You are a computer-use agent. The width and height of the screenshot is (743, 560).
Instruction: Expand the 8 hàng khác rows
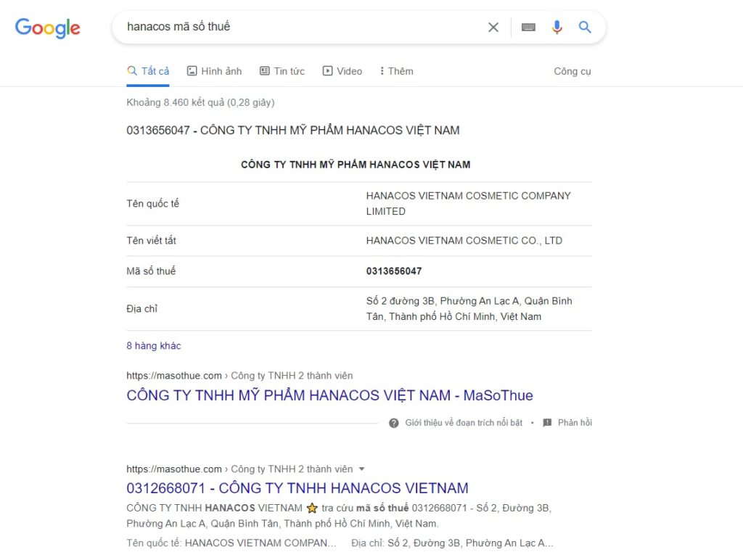[x=154, y=346]
